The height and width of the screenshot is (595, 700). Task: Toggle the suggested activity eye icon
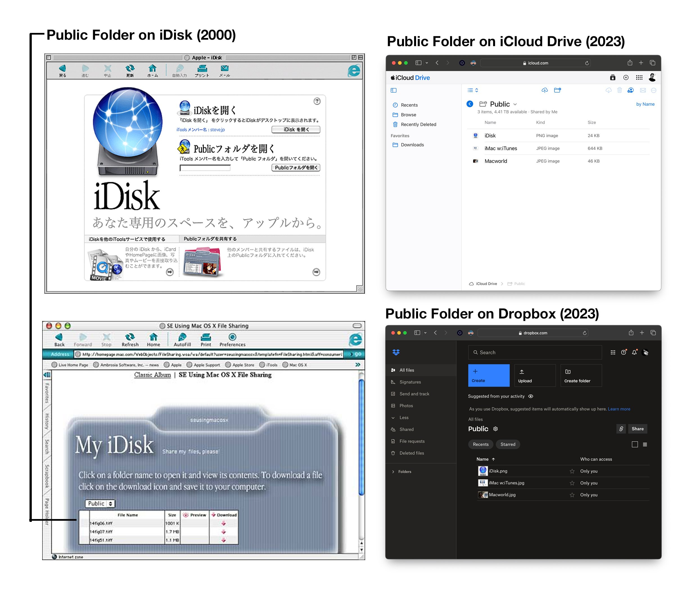pyautogui.click(x=530, y=396)
